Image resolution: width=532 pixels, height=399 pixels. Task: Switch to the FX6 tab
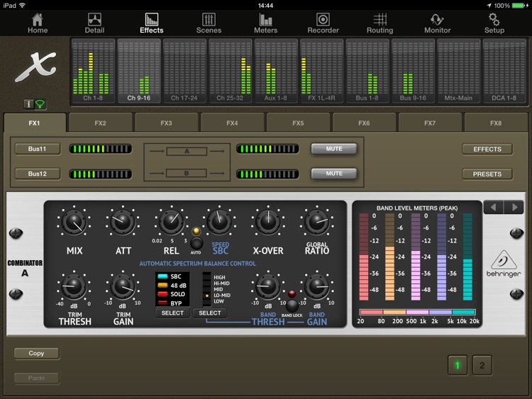[x=364, y=123]
